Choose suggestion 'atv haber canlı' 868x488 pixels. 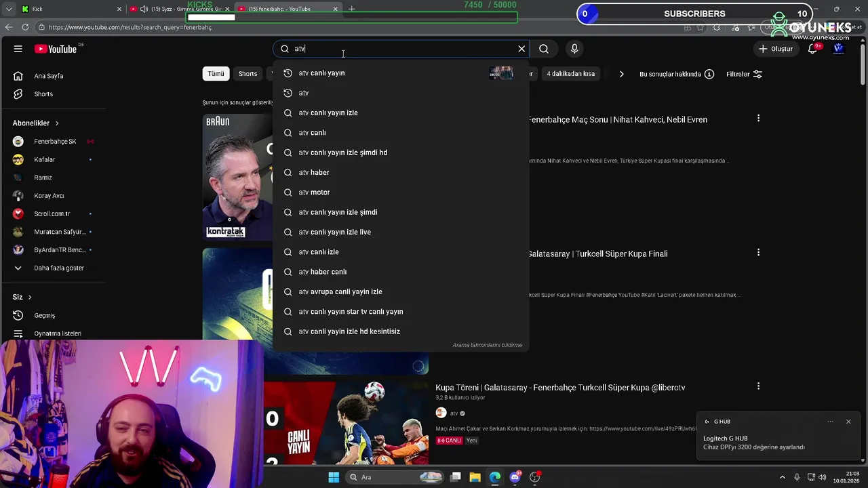[x=400, y=272]
